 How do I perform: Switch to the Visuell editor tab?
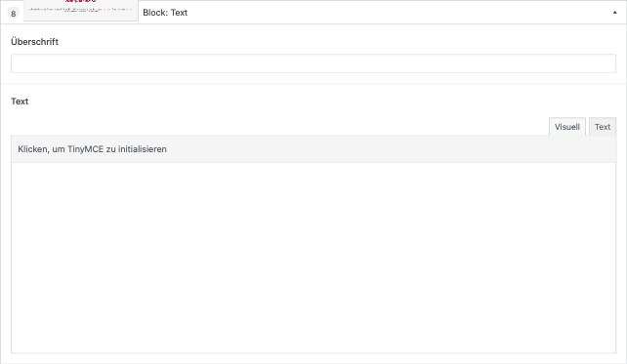pyautogui.click(x=567, y=127)
